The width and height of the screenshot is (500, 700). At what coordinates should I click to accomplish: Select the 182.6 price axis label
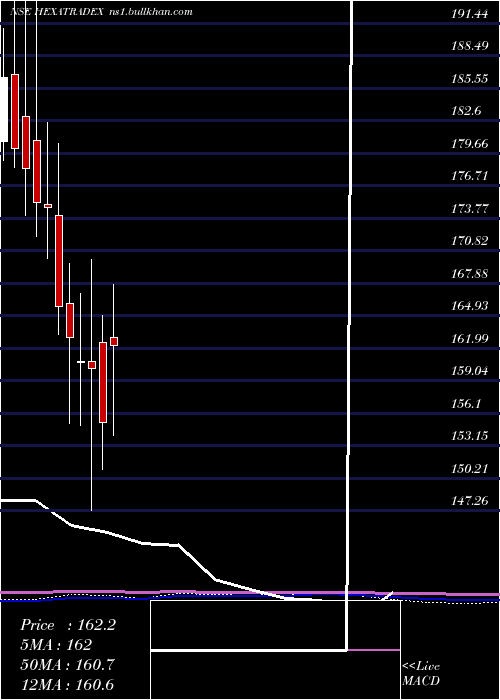(466, 111)
